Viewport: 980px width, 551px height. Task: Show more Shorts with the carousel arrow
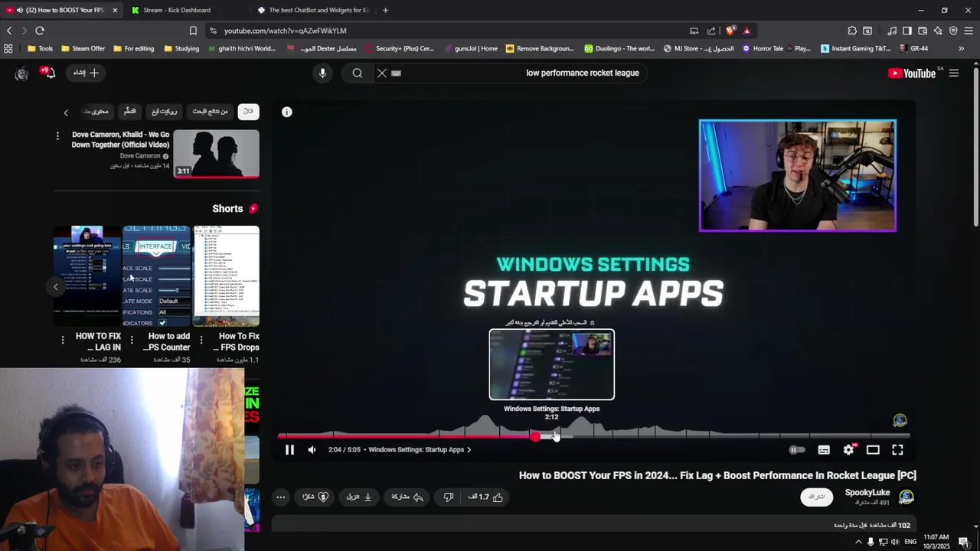click(55, 287)
